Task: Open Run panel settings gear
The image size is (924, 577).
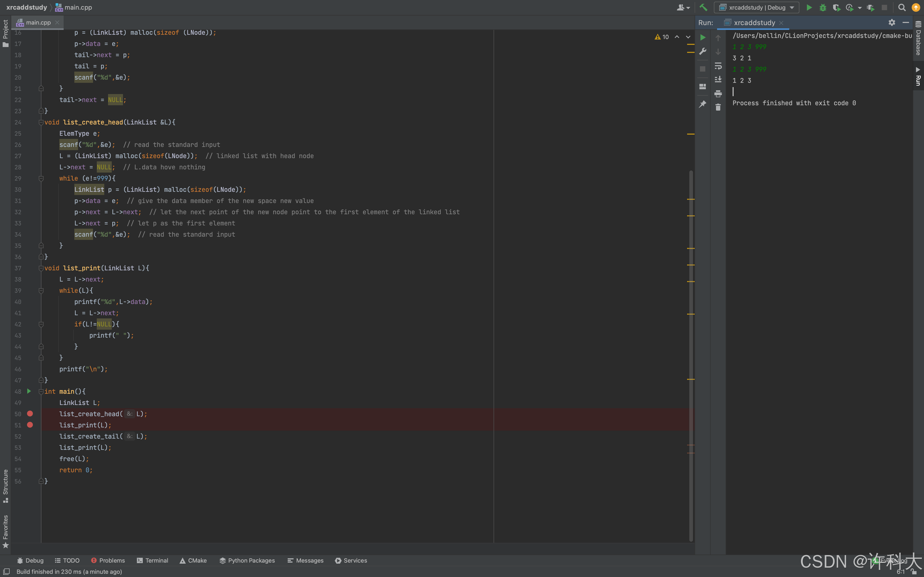Action: (892, 22)
